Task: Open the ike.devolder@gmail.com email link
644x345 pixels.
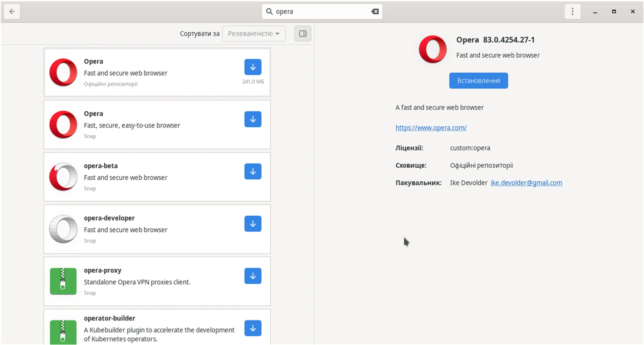Action: 526,183
